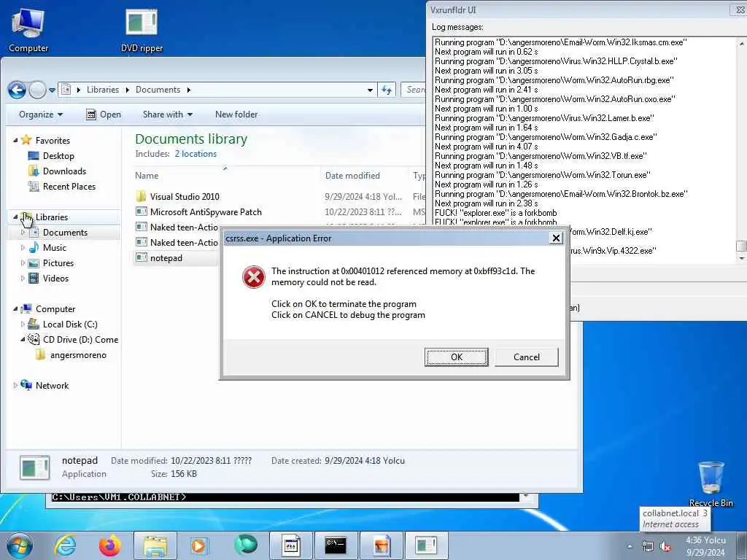Select Documents library tree item
Screen dimensions: 747x560
[x=65, y=233]
